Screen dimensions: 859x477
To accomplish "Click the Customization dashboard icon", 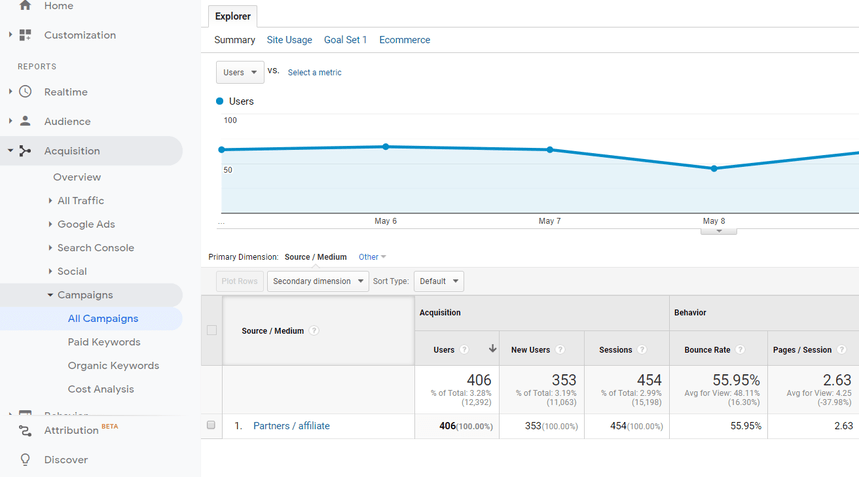I will (25, 35).
